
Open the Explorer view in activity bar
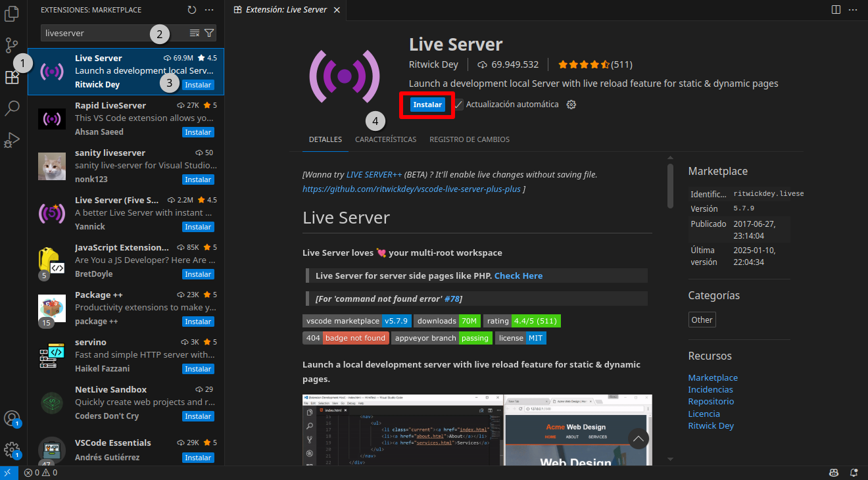[12, 14]
